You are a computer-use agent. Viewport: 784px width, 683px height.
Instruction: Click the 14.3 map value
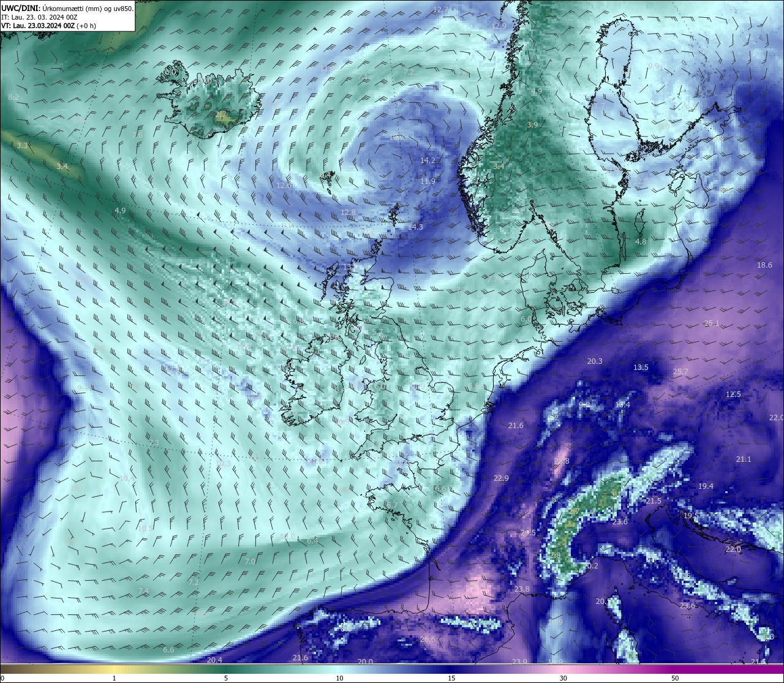(x=415, y=227)
